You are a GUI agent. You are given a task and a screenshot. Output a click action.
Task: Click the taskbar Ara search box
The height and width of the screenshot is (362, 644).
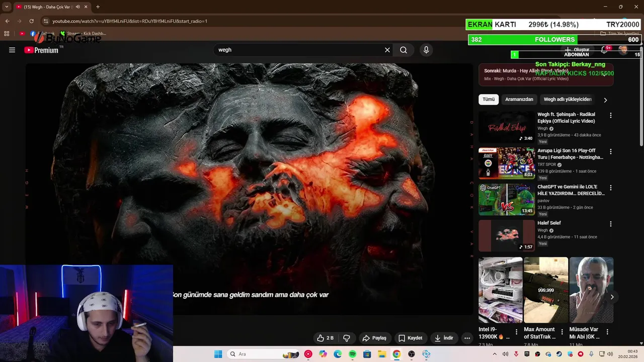(264, 354)
